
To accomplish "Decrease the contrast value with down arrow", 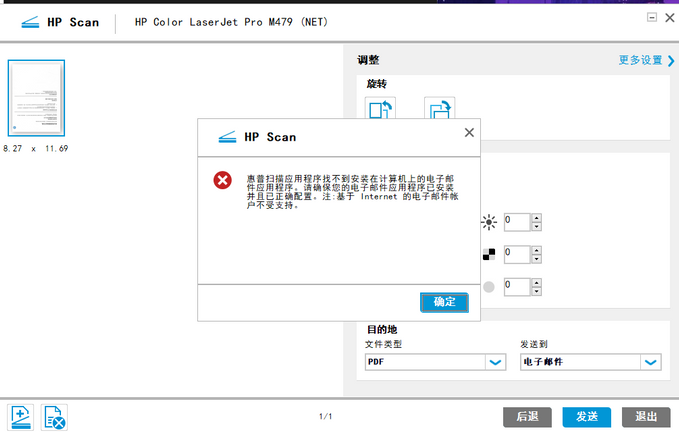I will (x=537, y=259).
